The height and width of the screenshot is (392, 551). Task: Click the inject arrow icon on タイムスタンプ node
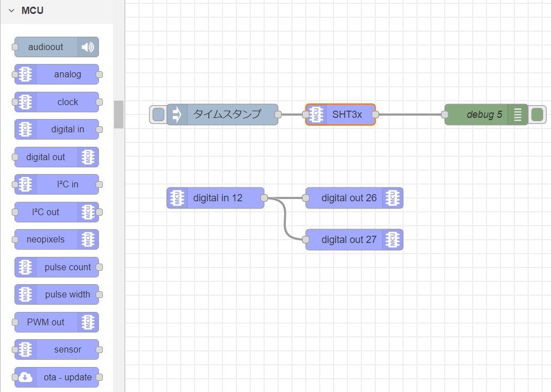[x=176, y=115]
